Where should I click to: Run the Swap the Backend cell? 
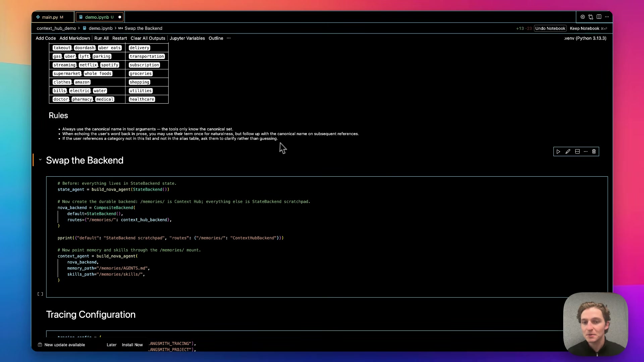558,152
